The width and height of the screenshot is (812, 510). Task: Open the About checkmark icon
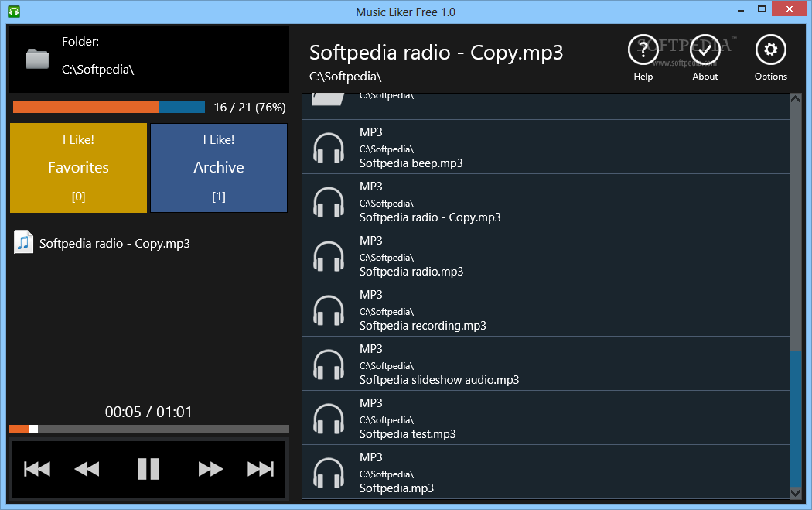coord(705,50)
